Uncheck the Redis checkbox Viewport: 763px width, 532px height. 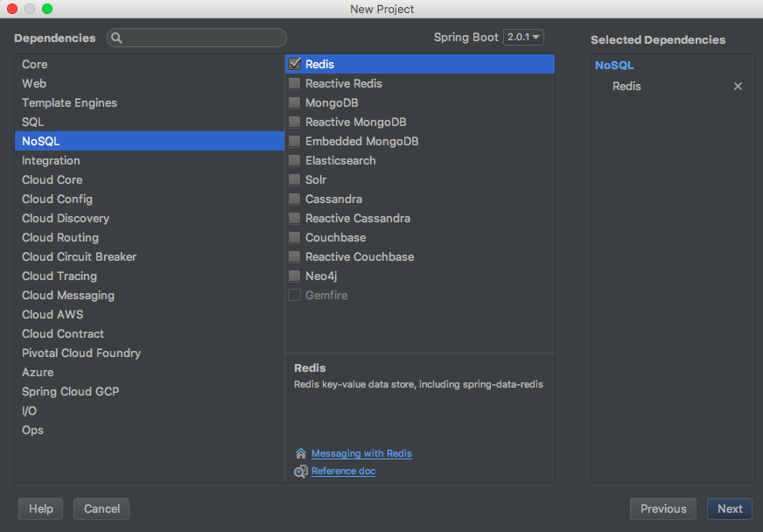294,64
